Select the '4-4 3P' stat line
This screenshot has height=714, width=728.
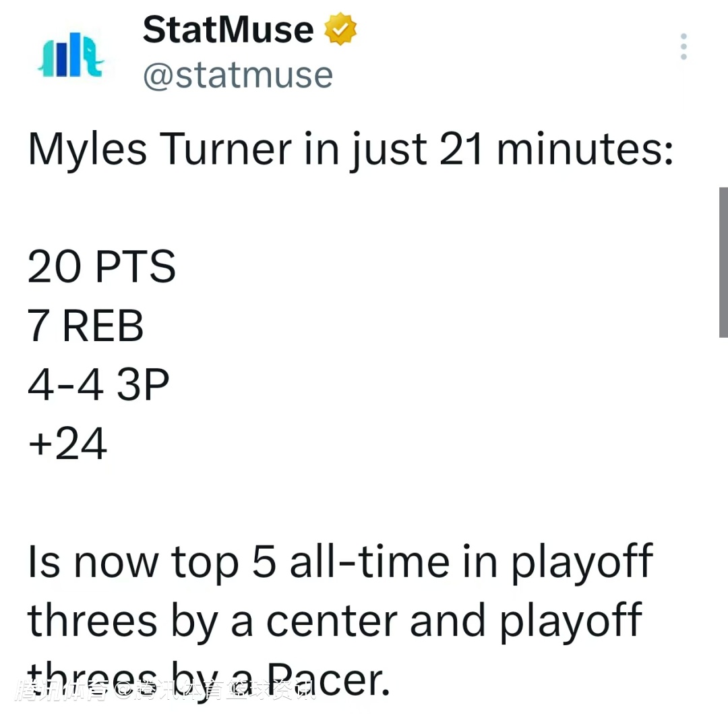[98, 384]
